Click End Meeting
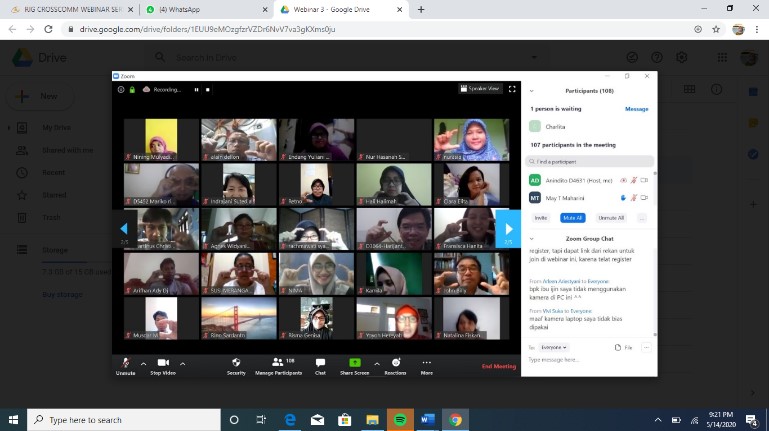Viewport: 769px width, 431px height. click(x=499, y=366)
